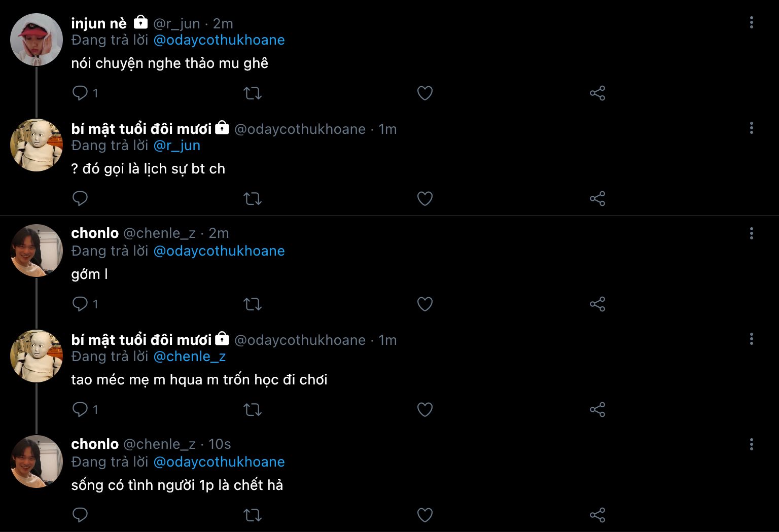This screenshot has width=779, height=532.
Task: Share injun nè's "nói chuyện" tweet
Action: point(597,93)
